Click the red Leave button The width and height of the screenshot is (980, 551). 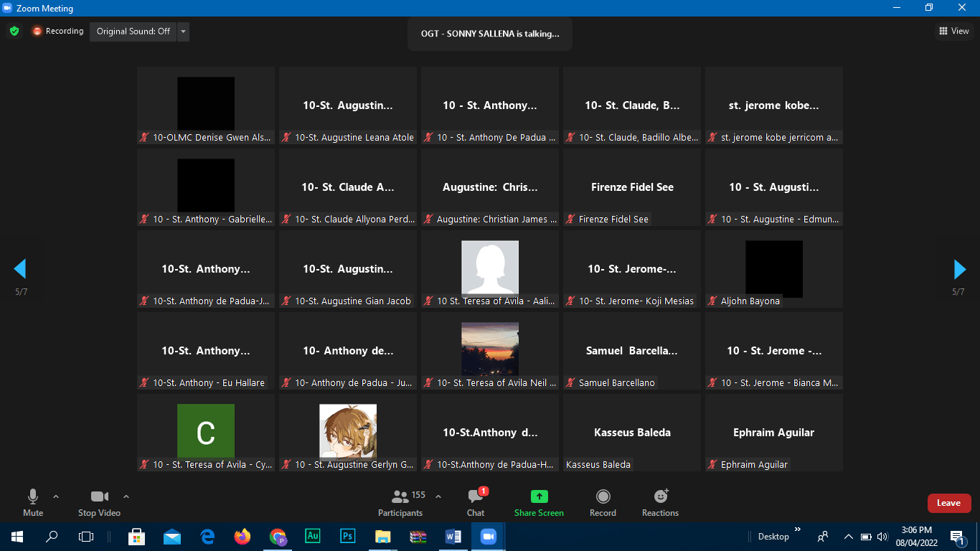(948, 503)
